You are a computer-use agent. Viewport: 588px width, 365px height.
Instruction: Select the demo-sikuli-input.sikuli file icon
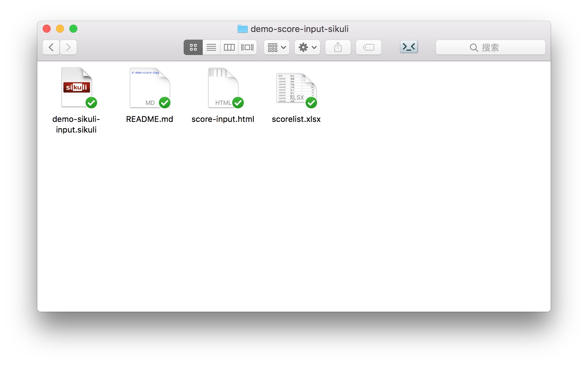coord(77,87)
